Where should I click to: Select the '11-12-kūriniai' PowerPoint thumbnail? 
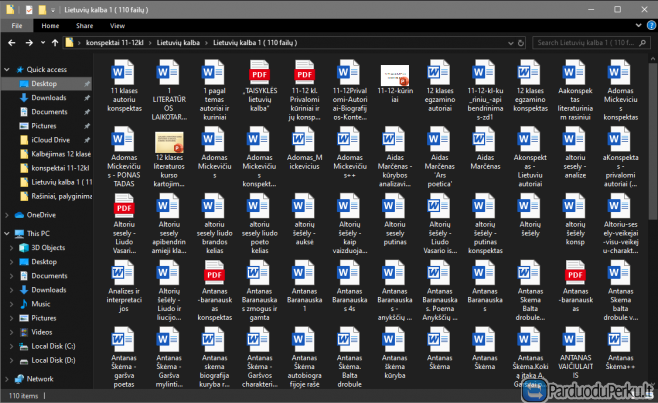pyautogui.click(x=394, y=75)
